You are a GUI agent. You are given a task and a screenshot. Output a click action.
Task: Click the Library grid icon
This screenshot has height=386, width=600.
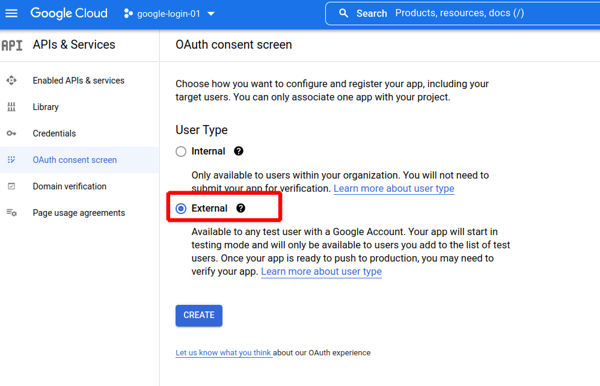click(11, 107)
